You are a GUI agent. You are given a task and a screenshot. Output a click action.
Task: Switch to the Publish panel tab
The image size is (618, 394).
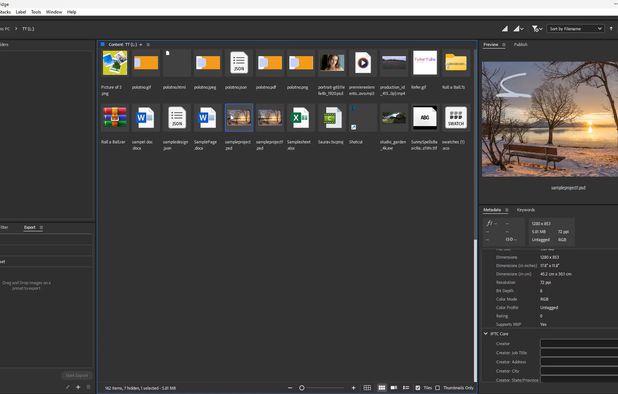click(521, 45)
